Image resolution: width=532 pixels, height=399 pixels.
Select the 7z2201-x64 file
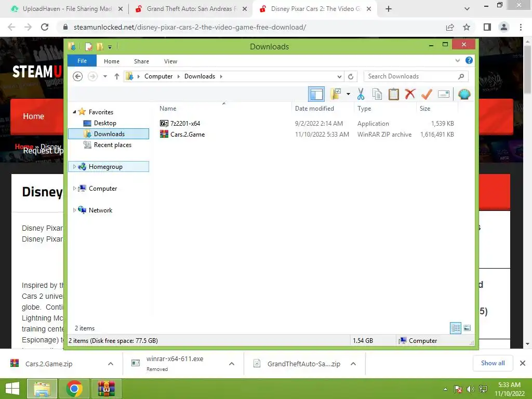click(185, 124)
